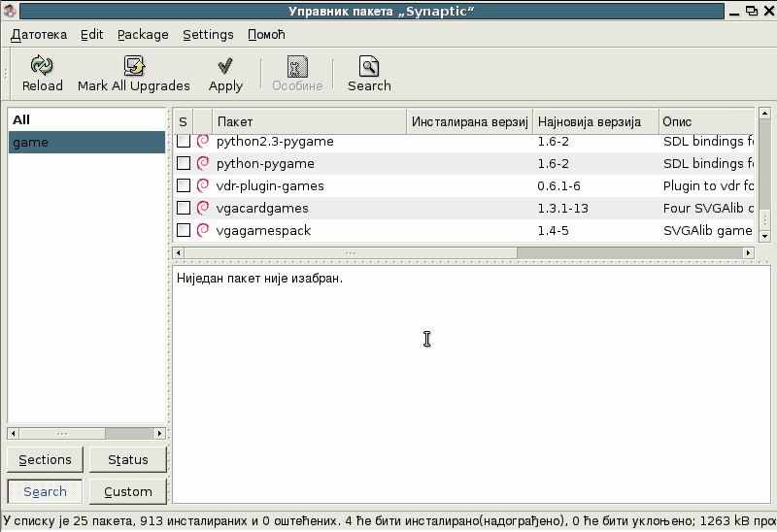Click package list horizontal scroll right arrow
Viewport: 777px width, 532px height.
749,253
